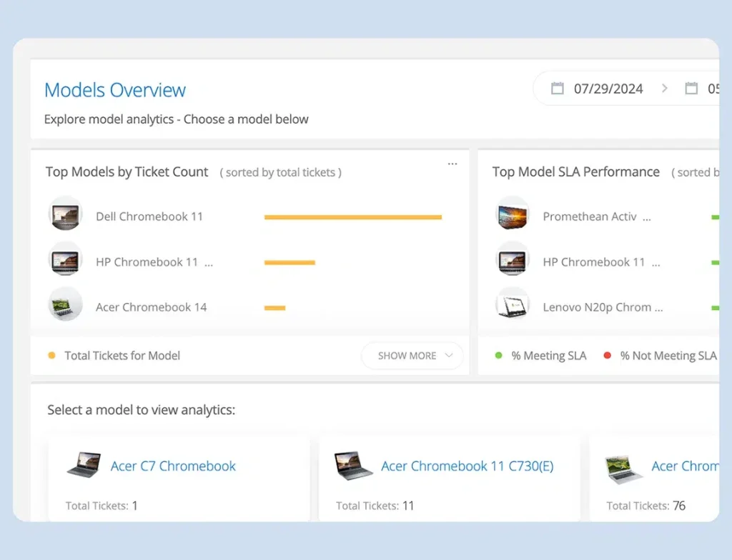Image resolution: width=732 pixels, height=560 pixels.
Task: Click the Promethean Activ label
Action: pos(597,216)
